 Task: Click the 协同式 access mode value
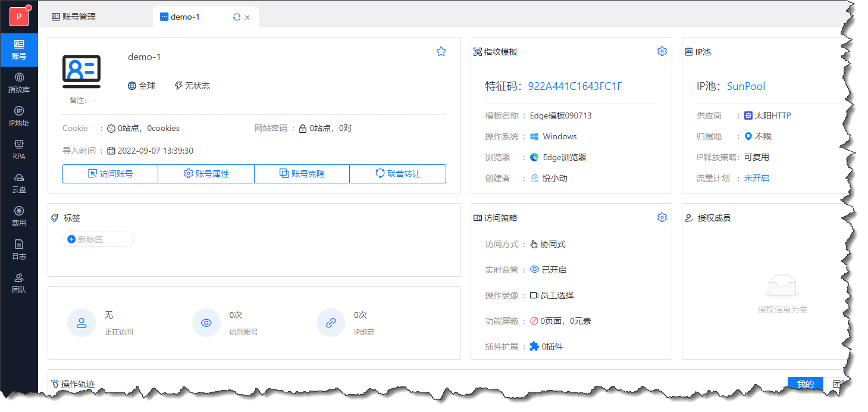pos(553,244)
